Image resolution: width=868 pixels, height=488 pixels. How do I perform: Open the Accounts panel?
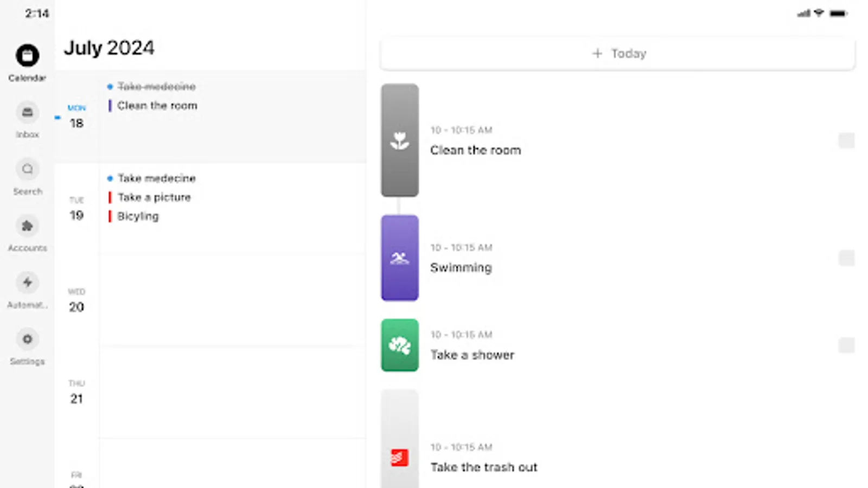point(27,226)
